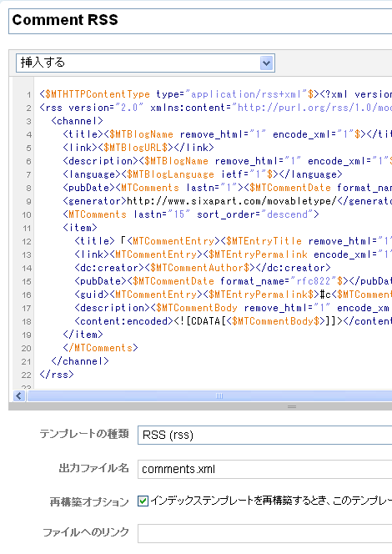Click the 再構築オプション label
392x554 pixels.
[x=89, y=502]
